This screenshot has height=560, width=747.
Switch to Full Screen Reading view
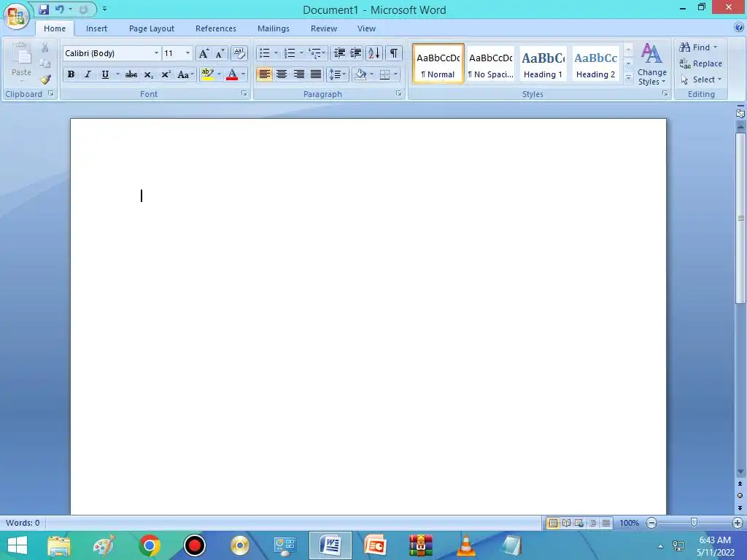tap(566, 523)
